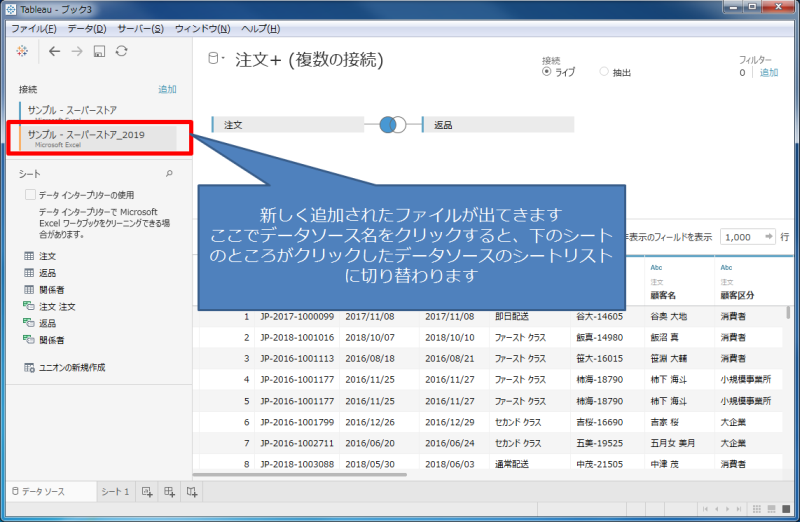
Task: Click the 返品 table in join canvas
Action: 498,125
